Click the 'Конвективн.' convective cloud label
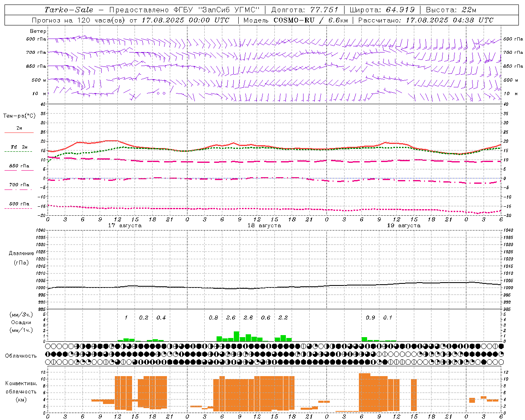Image resolution: width=525 pixels, height=420 pixels. [x=21, y=383]
